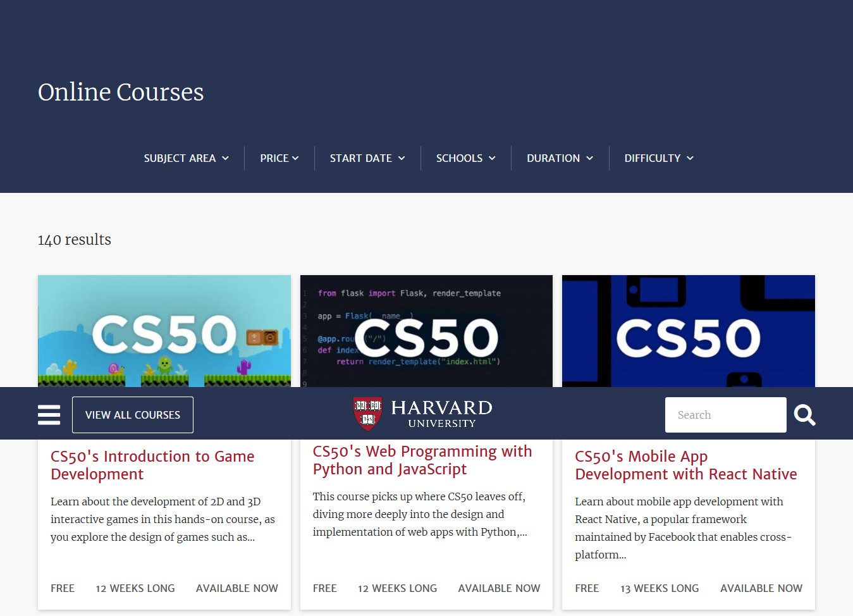853x616 pixels.
Task: Open CS50's Mobile App Development with React Native
Action: (686, 465)
